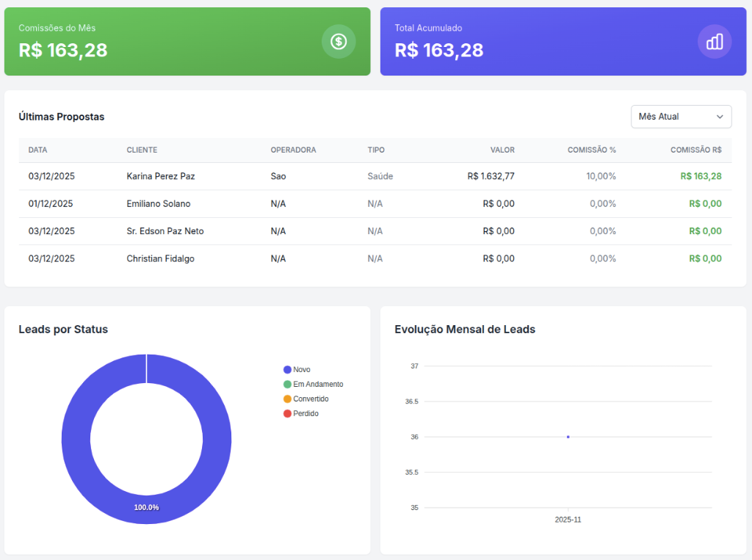Screen dimensions: 752x560
Task: Sort the table by the VALOR column header
Action: [502, 150]
